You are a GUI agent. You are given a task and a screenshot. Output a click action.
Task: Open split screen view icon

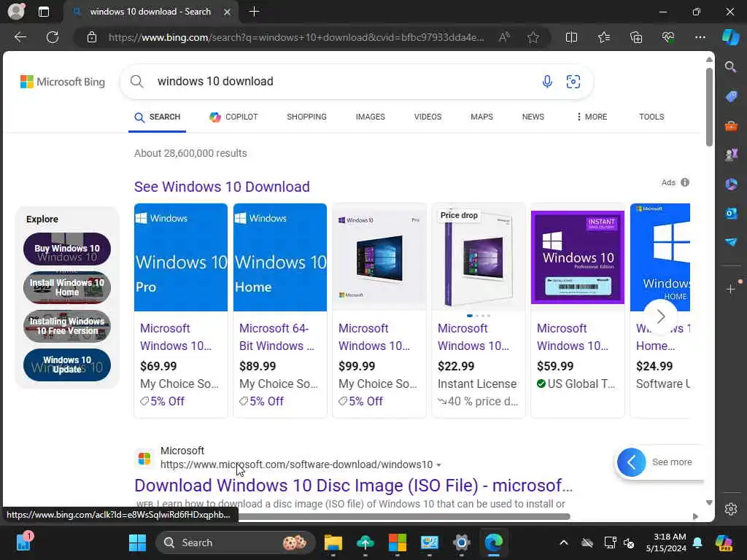click(571, 37)
